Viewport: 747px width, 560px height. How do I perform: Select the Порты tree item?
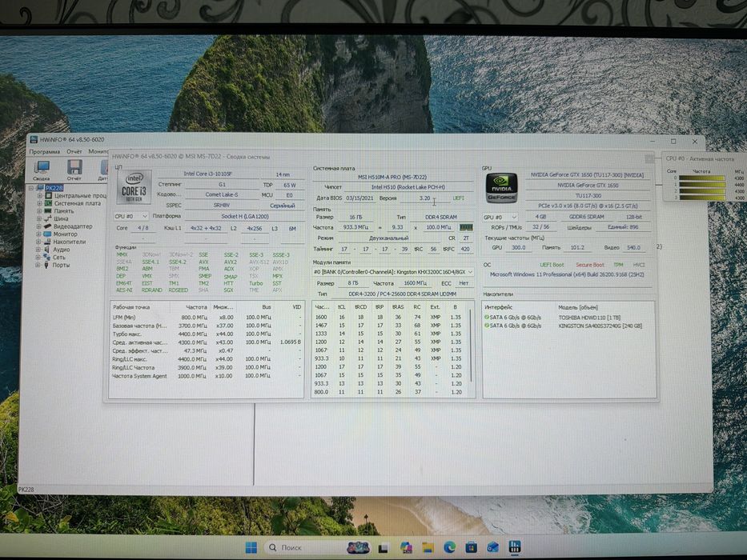tap(61, 265)
